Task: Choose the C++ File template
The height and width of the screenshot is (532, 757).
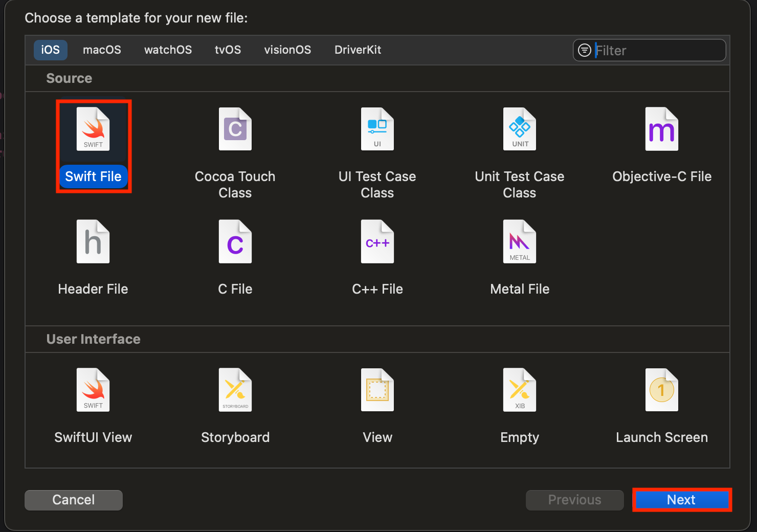Action: coord(377,242)
